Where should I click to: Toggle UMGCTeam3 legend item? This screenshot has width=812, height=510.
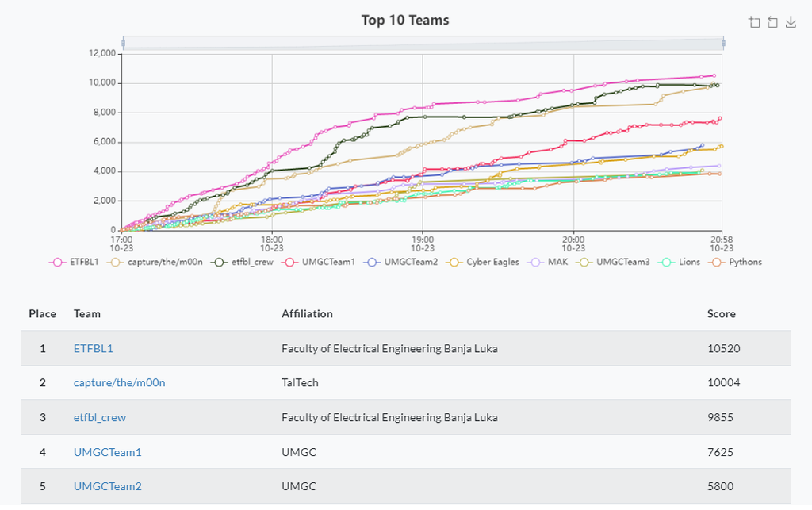pyautogui.click(x=614, y=262)
